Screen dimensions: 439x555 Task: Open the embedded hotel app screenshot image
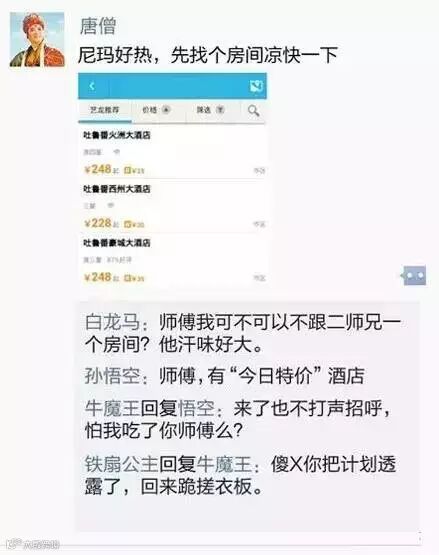(x=172, y=179)
